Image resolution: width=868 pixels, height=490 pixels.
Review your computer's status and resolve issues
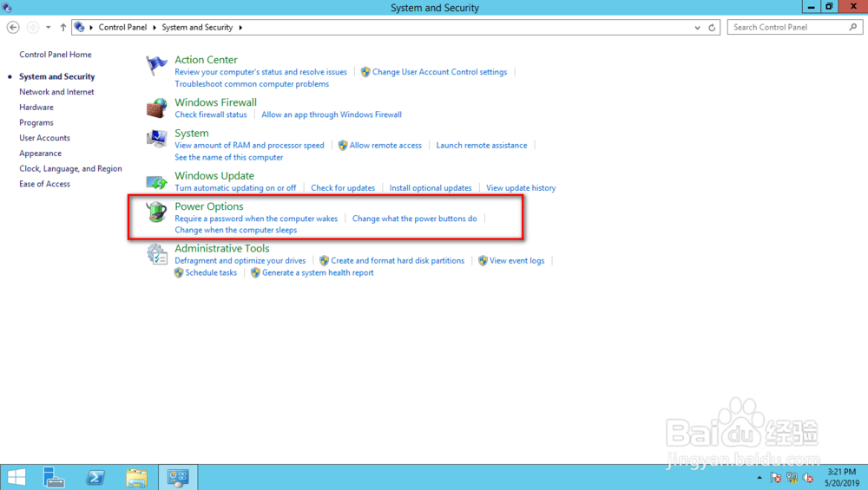(x=260, y=72)
